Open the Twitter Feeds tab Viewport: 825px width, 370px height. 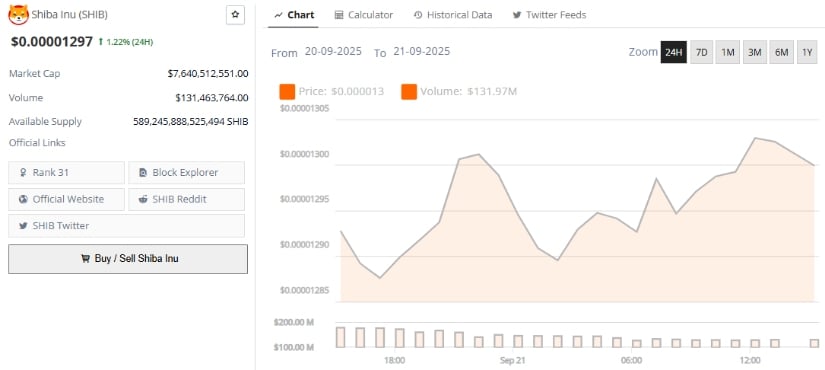[x=549, y=15]
